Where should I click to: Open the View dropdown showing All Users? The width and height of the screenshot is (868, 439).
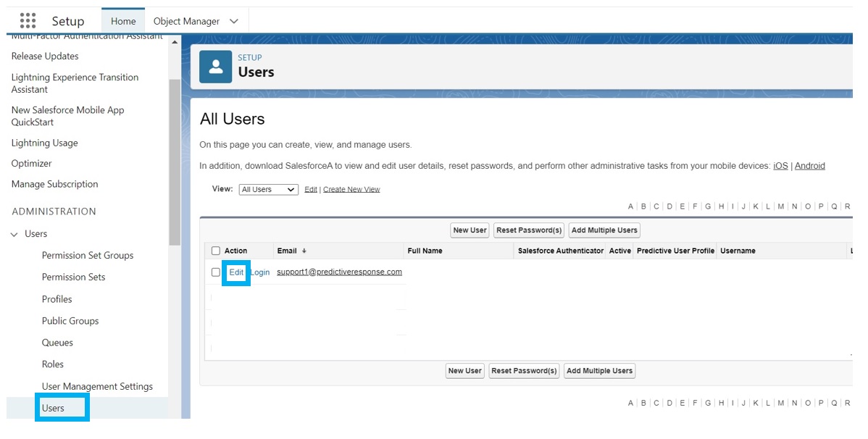click(268, 190)
